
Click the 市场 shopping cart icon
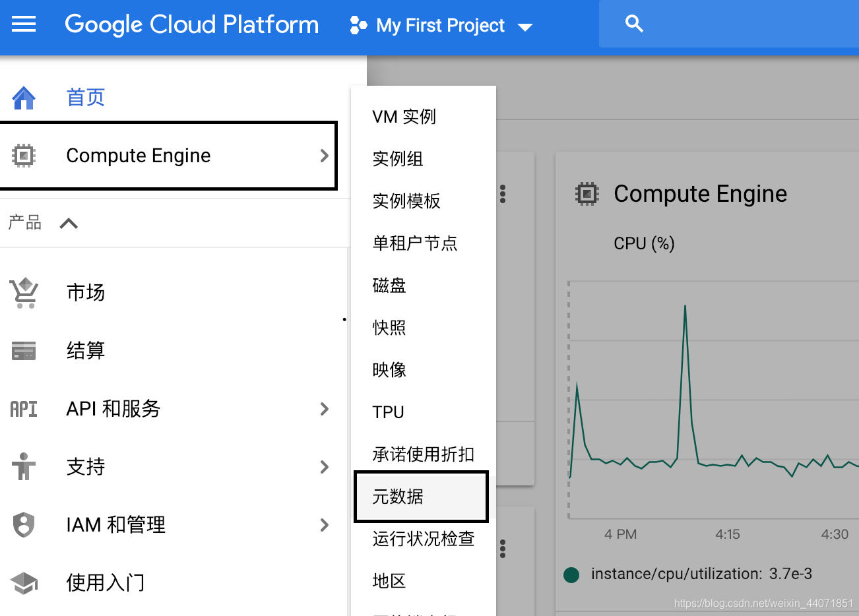(x=24, y=293)
